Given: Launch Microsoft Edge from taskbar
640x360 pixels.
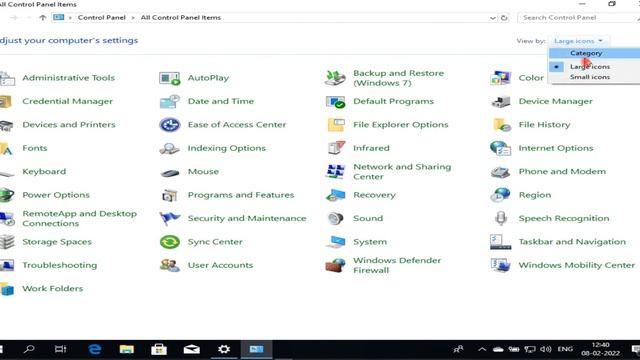Looking at the screenshot, I should tap(95, 349).
